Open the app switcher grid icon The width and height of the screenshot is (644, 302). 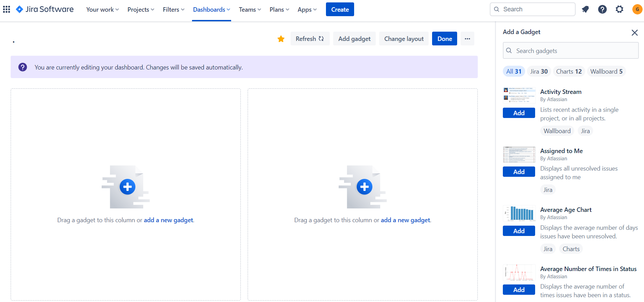click(x=7, y=9)
